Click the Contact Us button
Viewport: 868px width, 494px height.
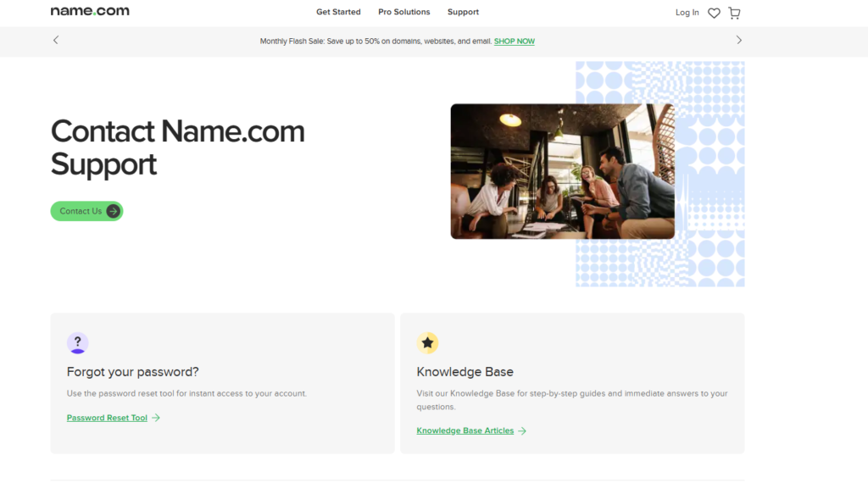click(x=87, y=211)
